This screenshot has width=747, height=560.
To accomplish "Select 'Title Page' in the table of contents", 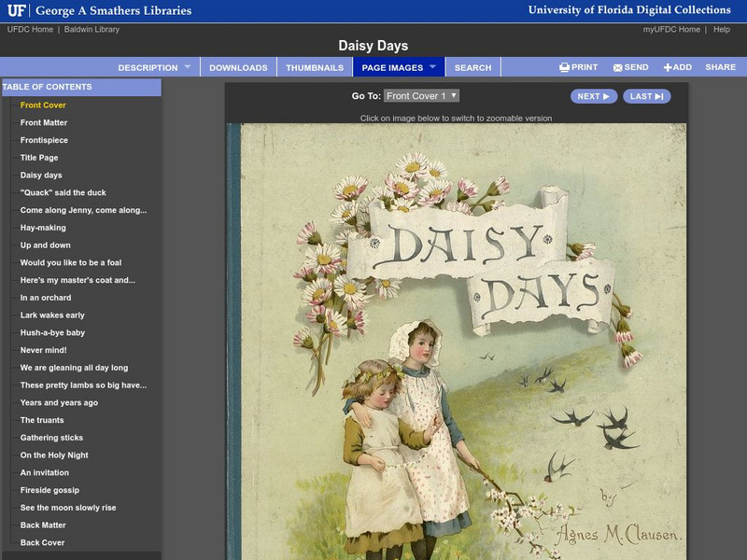I will 41,158.
